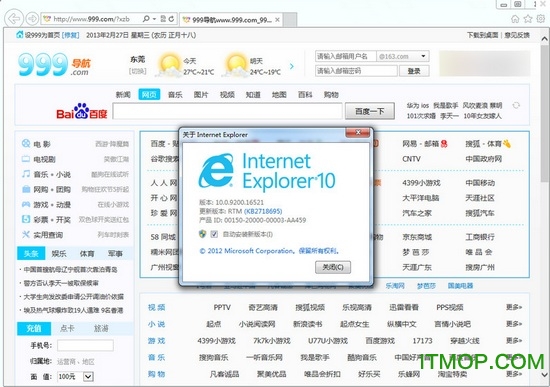Open the new blank tab button
The height and width of the screenshot is (387, 550).
(x=290, y=20)
